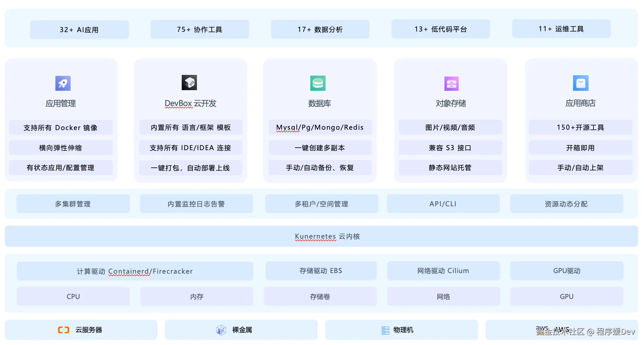Click the Kunernetes 云内核 bar

pyautogui.click(x=321, y=236)
